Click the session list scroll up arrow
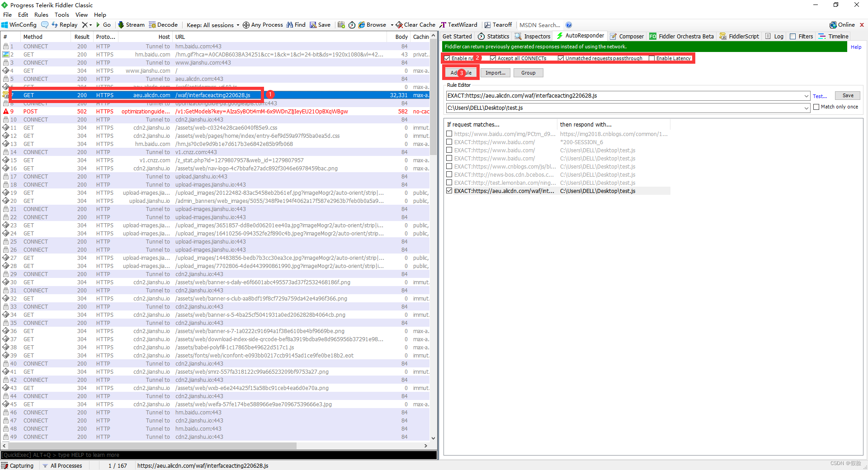 coord(433,36)
